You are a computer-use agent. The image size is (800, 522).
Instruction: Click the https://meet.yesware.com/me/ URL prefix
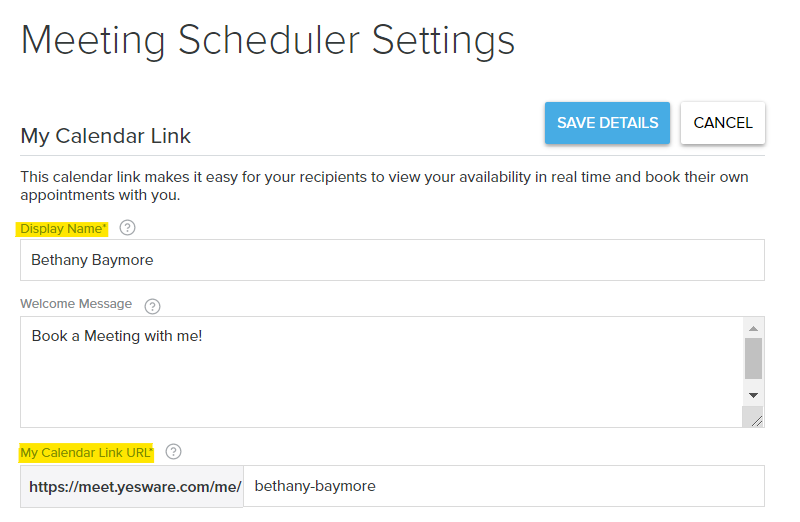pyautogui.click(x=135, y=487)
